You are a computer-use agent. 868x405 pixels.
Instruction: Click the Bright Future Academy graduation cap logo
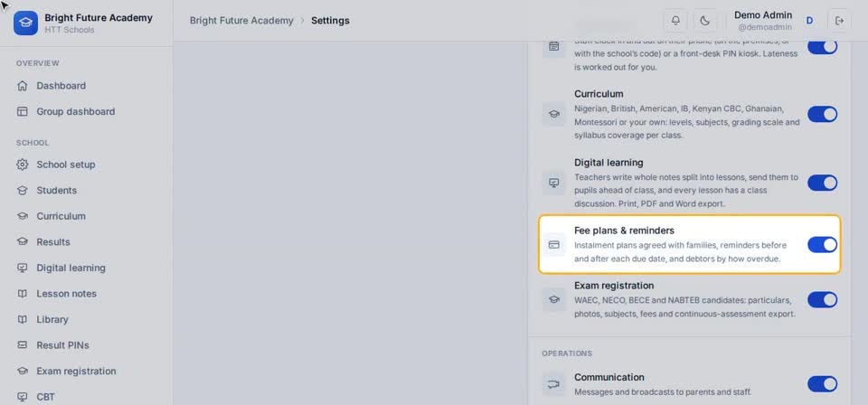25,23
